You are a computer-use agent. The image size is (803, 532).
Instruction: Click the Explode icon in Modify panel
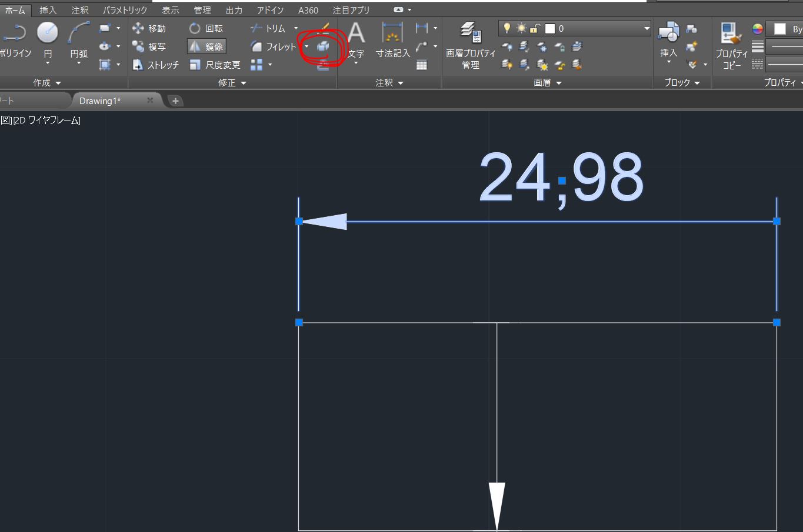click(323, 46)
